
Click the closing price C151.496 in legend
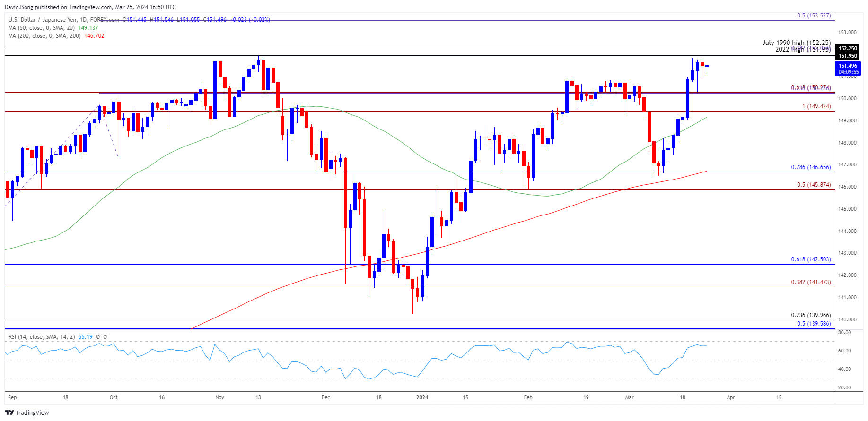pyautogui.click(x=215, y=20)
